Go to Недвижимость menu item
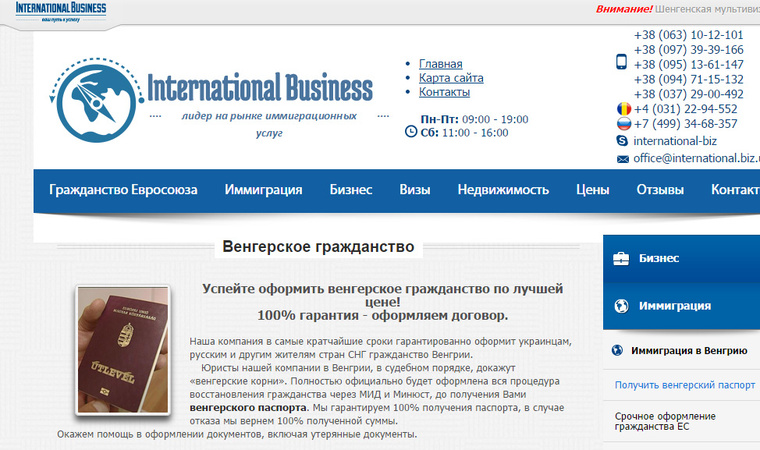 503,189
